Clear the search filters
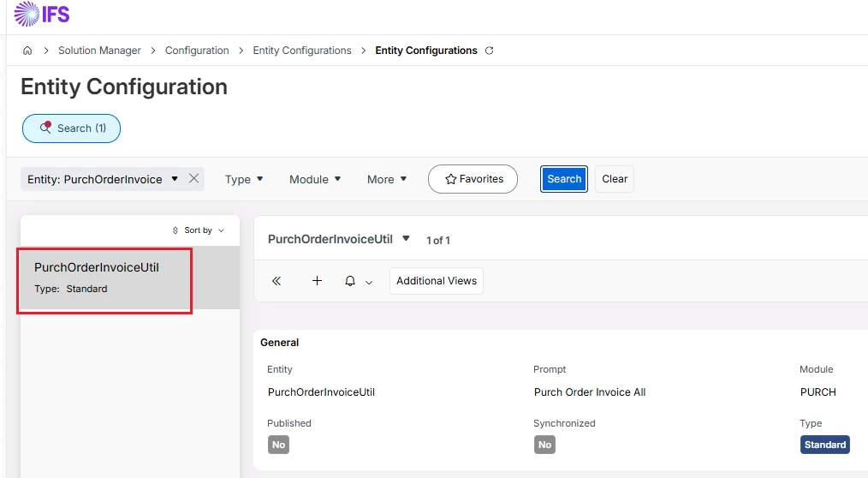The height and width of the screenshot is (478, 868). pos(615,179)
